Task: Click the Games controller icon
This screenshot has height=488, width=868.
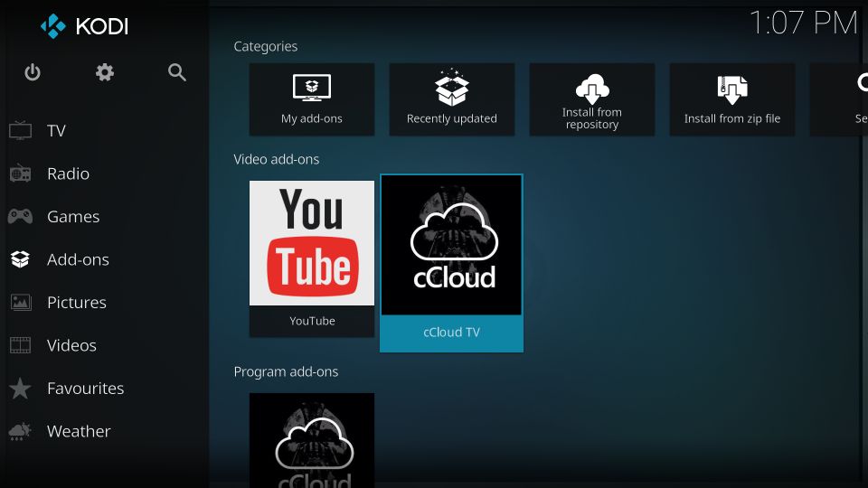Action: pyautogui.click(x=21, y=216)
